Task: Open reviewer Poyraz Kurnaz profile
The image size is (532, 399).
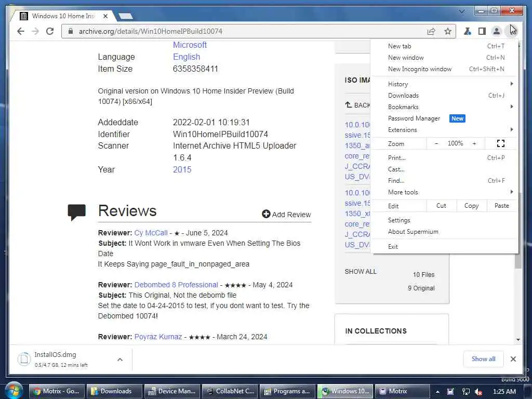Action: click(158, 337)
